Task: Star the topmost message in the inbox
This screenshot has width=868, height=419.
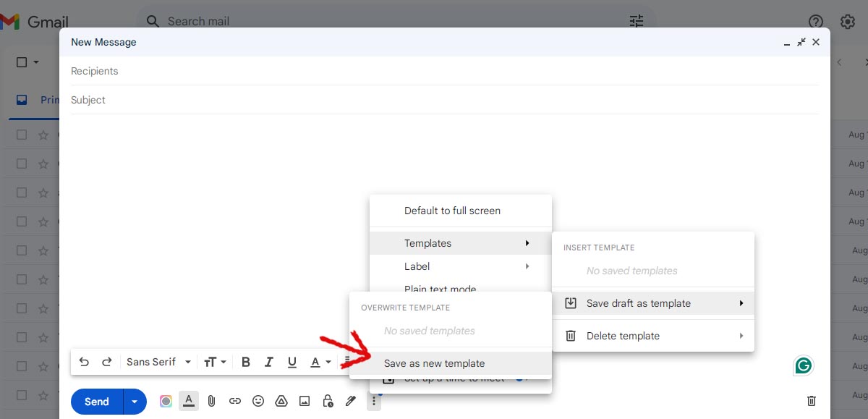Action: pyautogui.click(x=43, y=135)
